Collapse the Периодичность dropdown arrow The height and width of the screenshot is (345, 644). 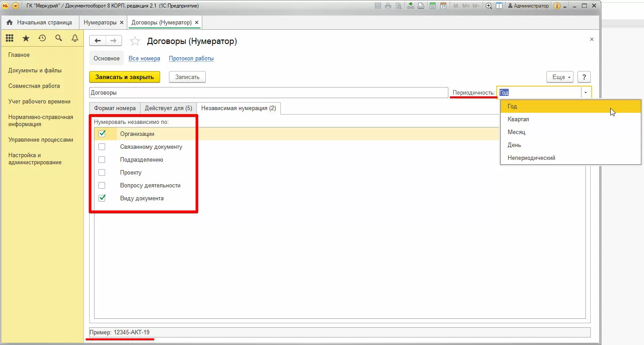coord(586,92)
